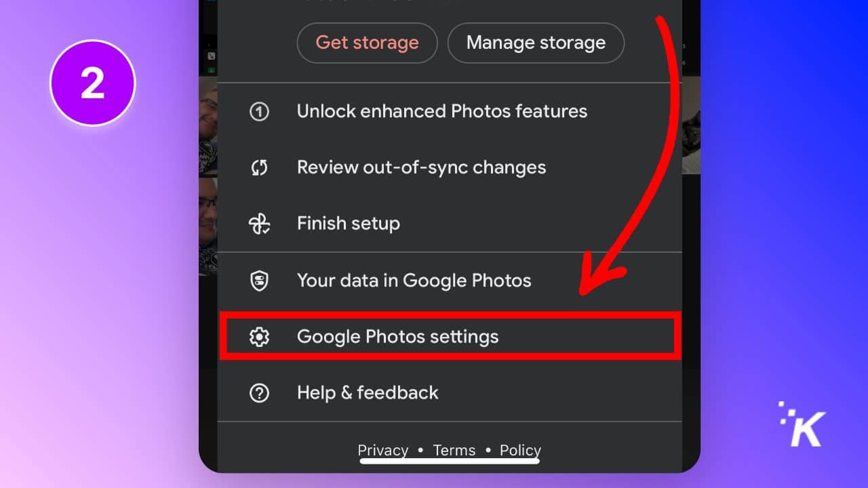Screen dimensions: 868x488
Task: Click the circled info icon for enhanced features
Action: click(x=258, y=110)
